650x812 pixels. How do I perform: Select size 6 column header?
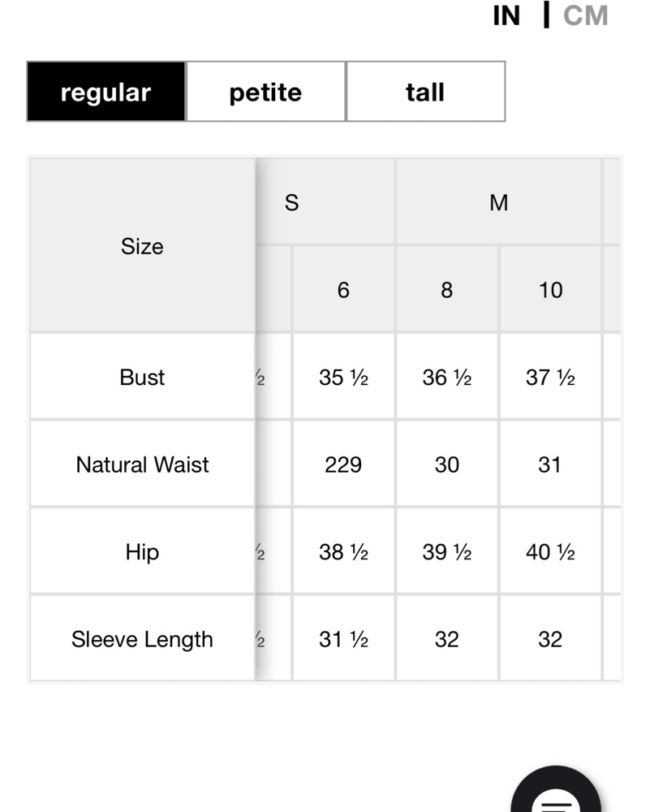(343, 290)
